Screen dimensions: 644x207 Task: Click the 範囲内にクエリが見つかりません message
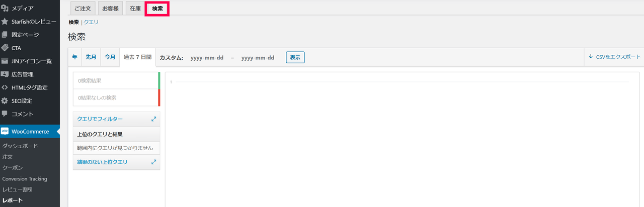115,148
